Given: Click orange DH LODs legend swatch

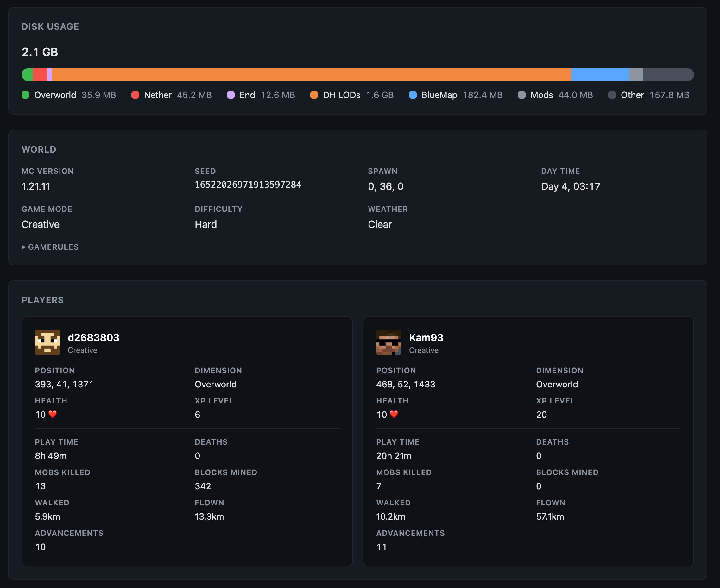Looking at the screenshot, I should tap(314, 95).
